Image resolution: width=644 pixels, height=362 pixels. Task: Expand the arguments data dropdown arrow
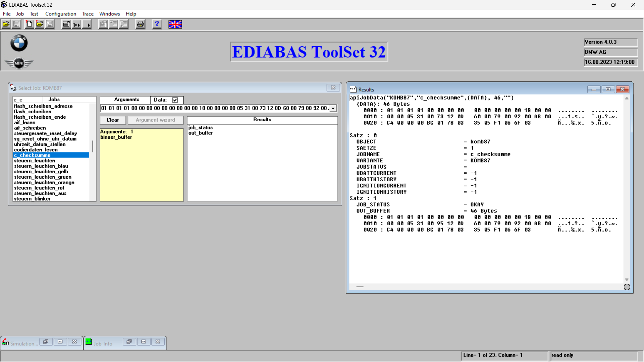coord(333,109)
